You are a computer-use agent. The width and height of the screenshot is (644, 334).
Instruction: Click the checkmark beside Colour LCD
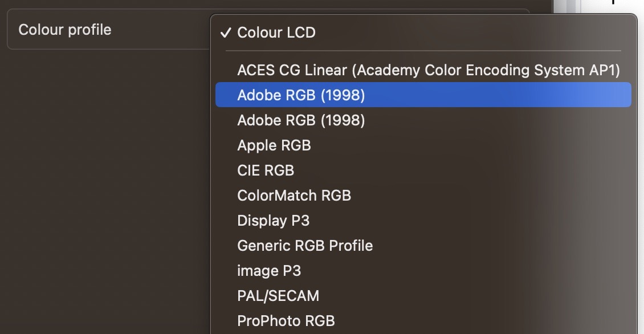226,32
